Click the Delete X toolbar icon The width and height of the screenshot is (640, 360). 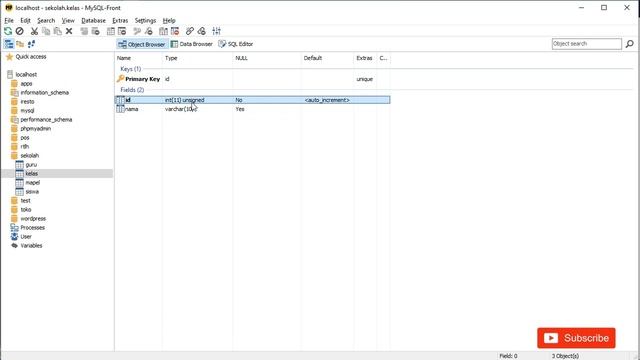(x=69, y=31)
